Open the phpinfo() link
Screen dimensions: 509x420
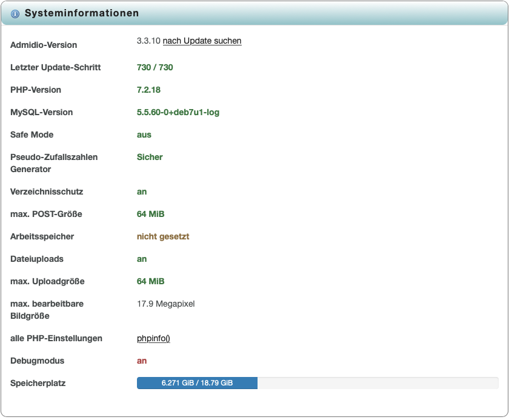tap(153, 338)
